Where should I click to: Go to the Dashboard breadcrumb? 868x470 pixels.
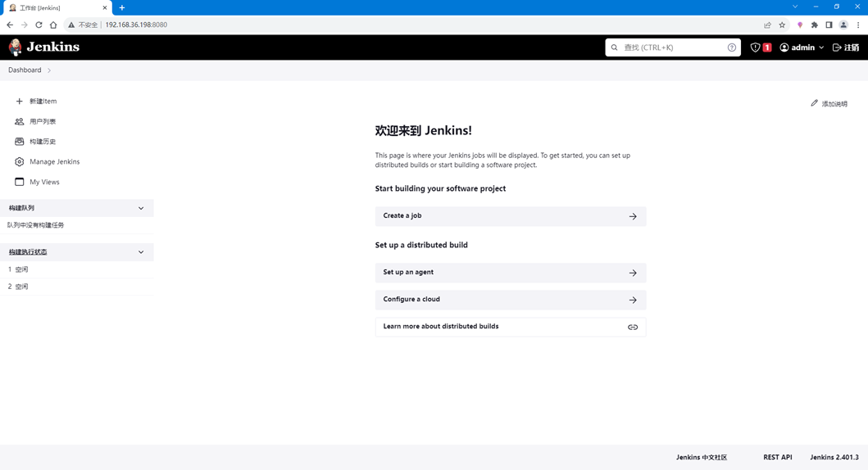tap(25, 70)
